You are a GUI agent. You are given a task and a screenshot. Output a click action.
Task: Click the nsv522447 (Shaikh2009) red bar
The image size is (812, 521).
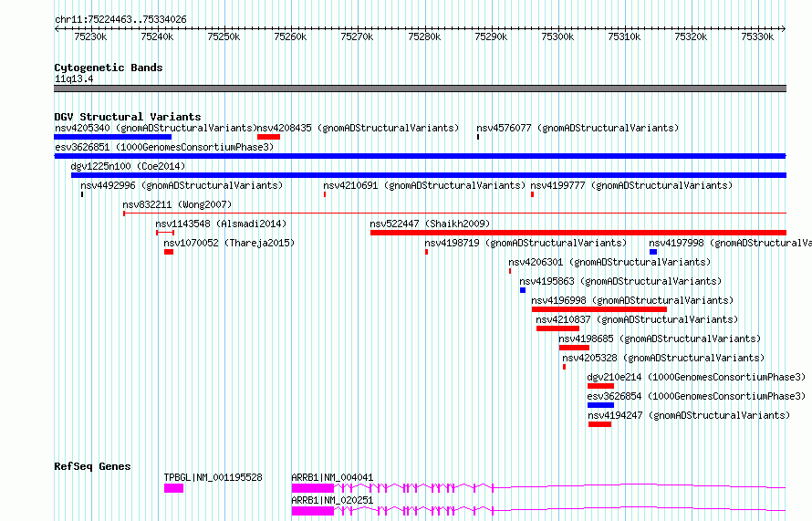(578, 233)
